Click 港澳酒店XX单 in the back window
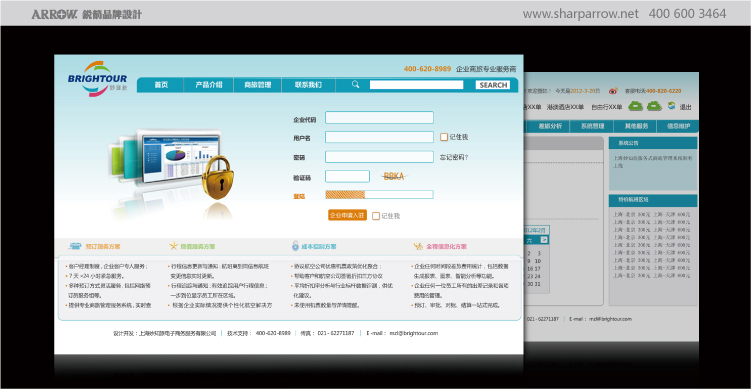Image resolution: width=751 pixels, height=389 pixels. tap(565, 107)
